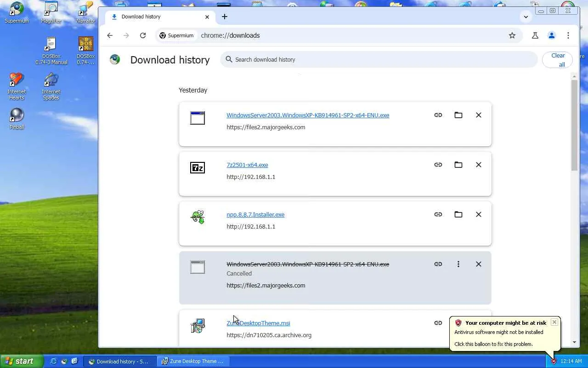
Task: Close the Download history tab
Action: pos(207,17)
